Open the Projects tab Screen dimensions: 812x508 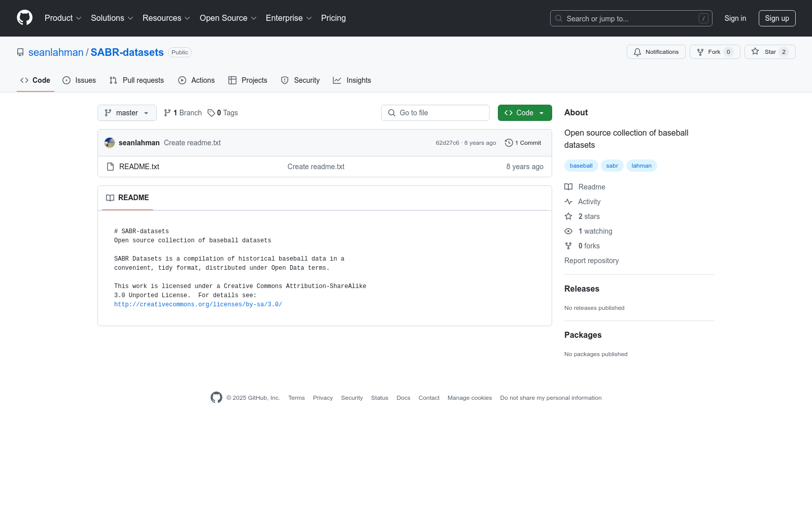[x=248, y=80]
